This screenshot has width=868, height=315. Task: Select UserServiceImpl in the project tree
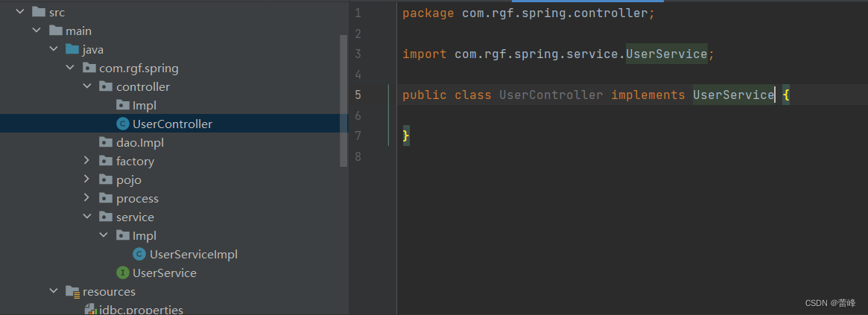[x=193, y=255]
